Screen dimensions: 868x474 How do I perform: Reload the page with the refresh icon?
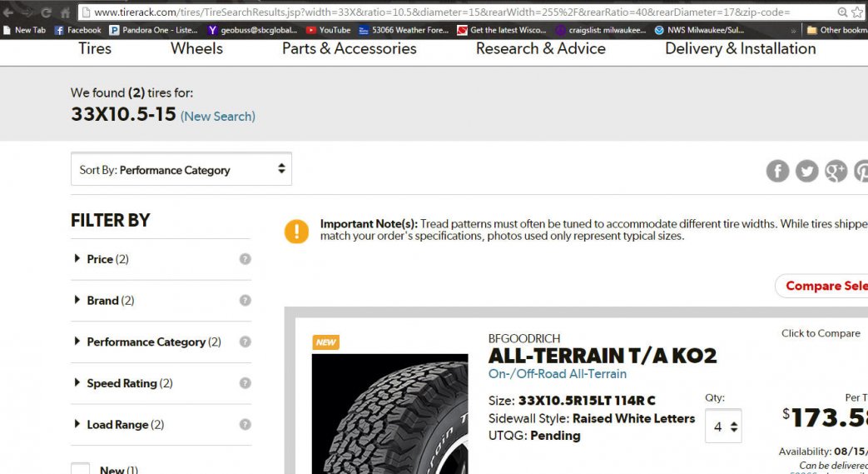point(47,12)
